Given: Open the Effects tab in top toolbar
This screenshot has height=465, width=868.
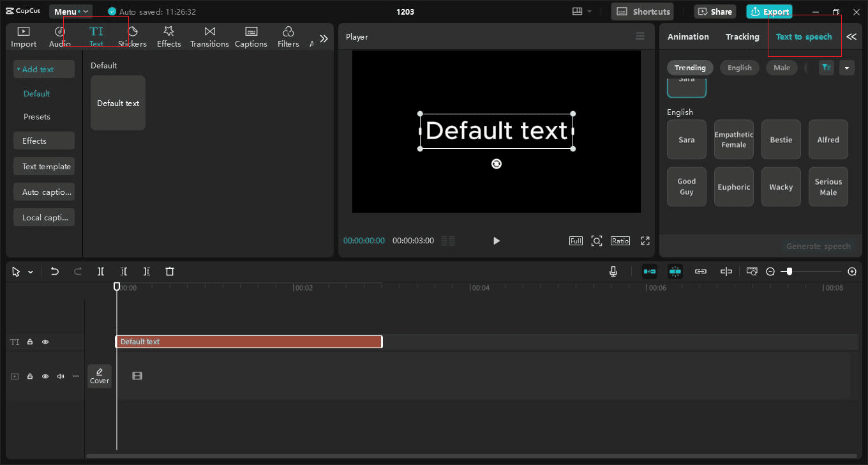Looking at the screenshot, I should click(169, 37).
